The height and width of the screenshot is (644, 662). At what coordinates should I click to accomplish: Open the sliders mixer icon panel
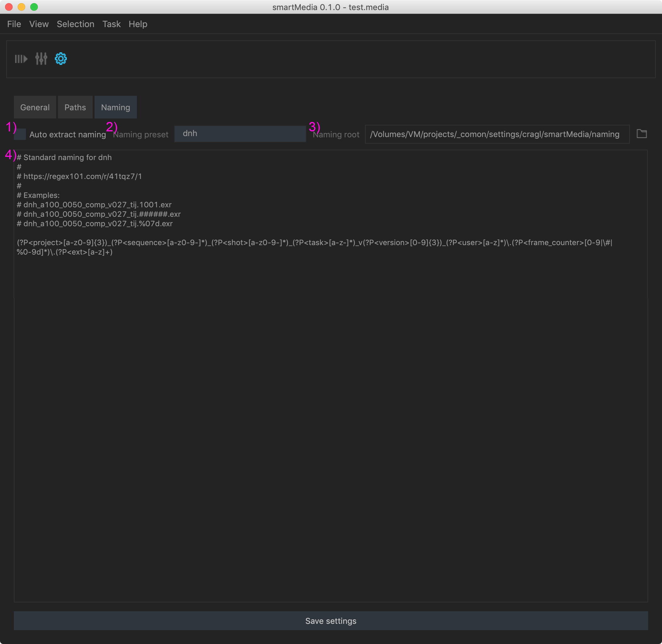(41, 59)
